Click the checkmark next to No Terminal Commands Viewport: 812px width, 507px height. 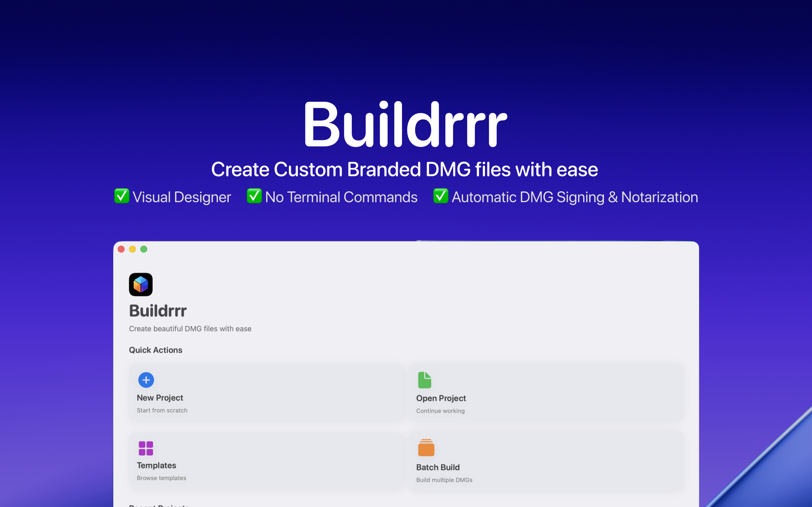click(x=254, y=196)
